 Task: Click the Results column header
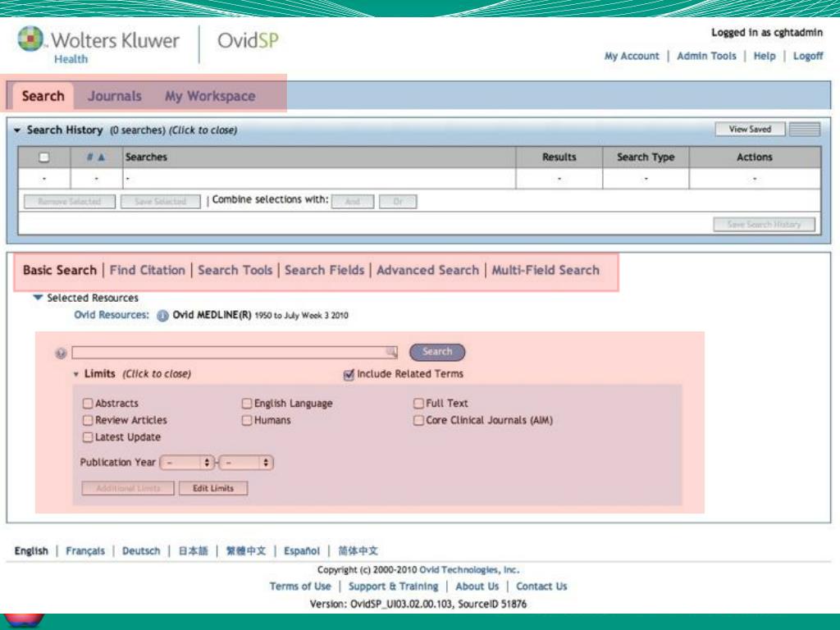559,157
